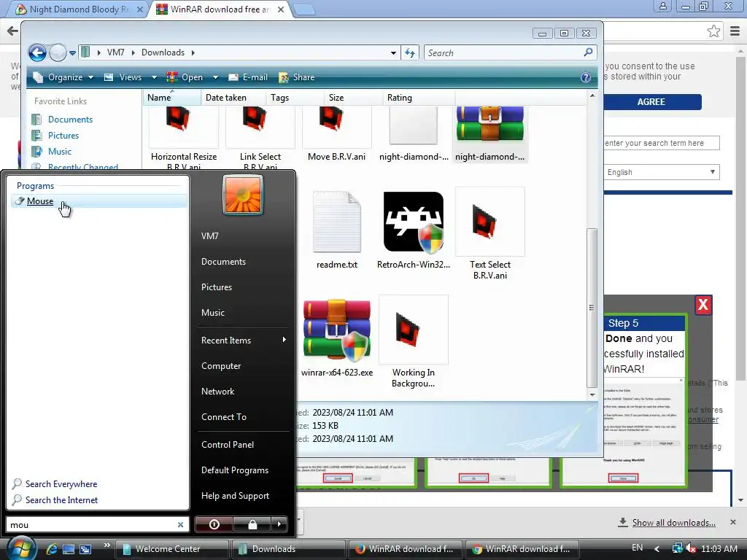
Task: Click Search the Internet link
Action: pos(61,500)
